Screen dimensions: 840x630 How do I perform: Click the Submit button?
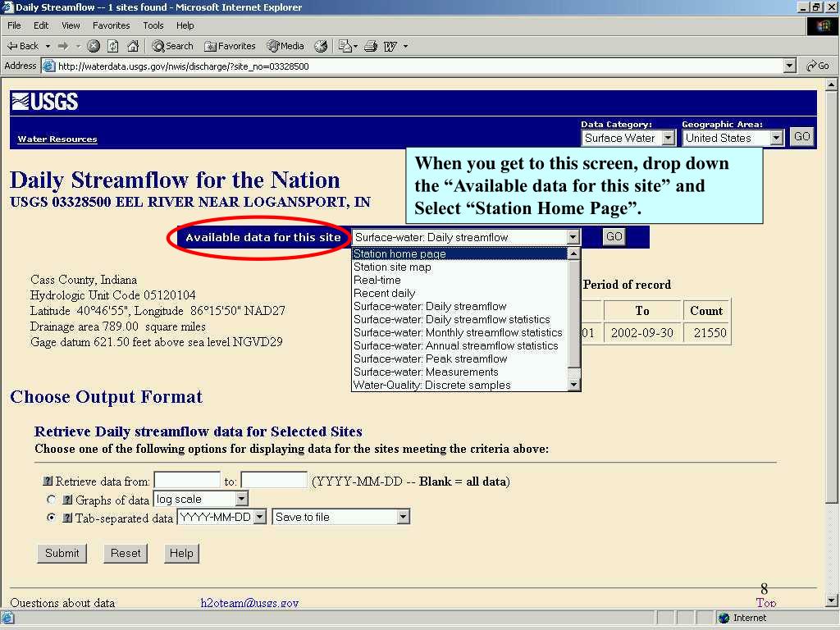pos(62,553)
